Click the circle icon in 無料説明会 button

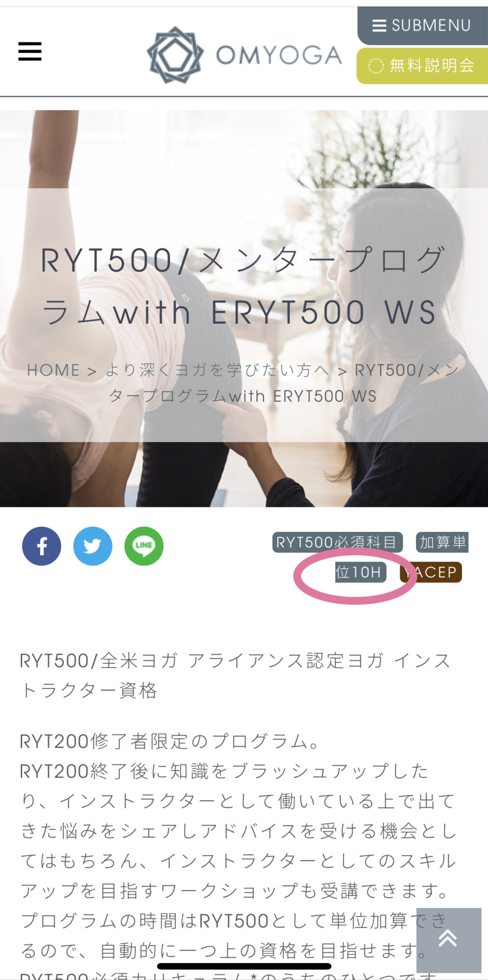(x=376, y=66)
